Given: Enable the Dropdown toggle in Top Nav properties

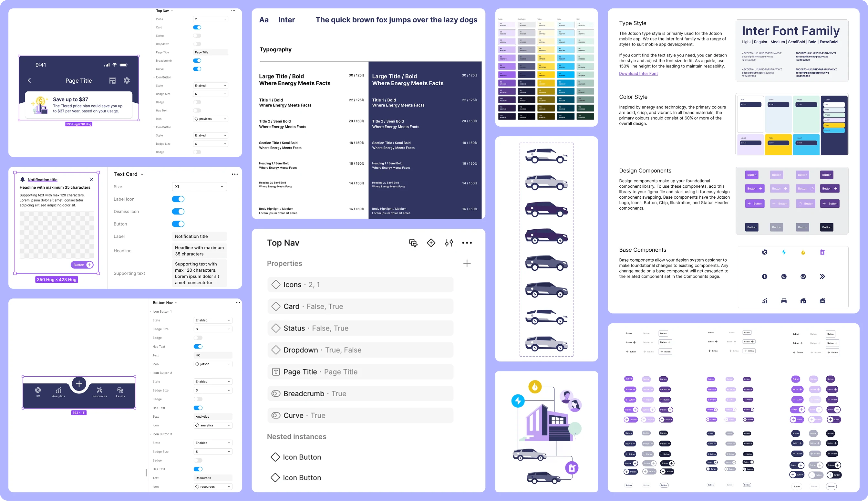Looking at the screenshot, I should point(197,44).
